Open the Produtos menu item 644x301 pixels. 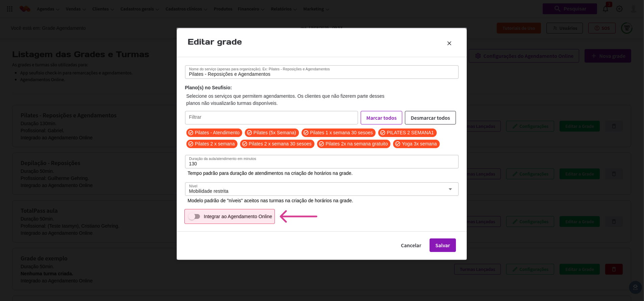tap(223, 9)
